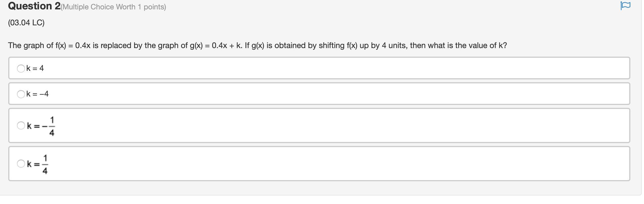Click the 'Question 2' heading
644x204 pixels.
point(34,6)
